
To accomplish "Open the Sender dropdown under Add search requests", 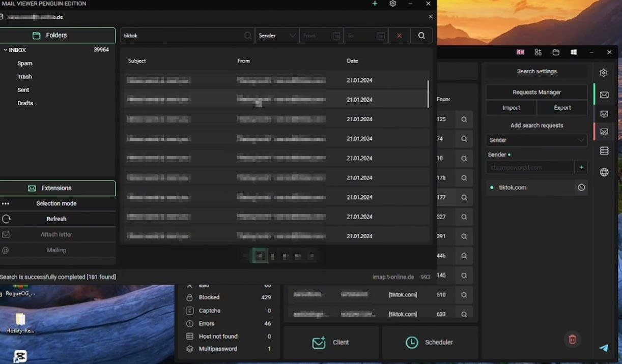I will click(x=537, y=140).
